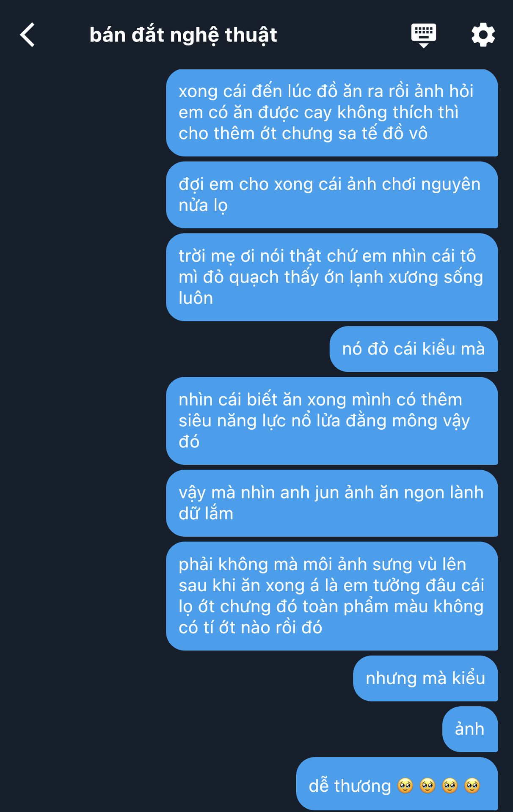Select the message starting 'phải không mà môi'
This screenshot has height=812, width=513.
click(332, 596)
